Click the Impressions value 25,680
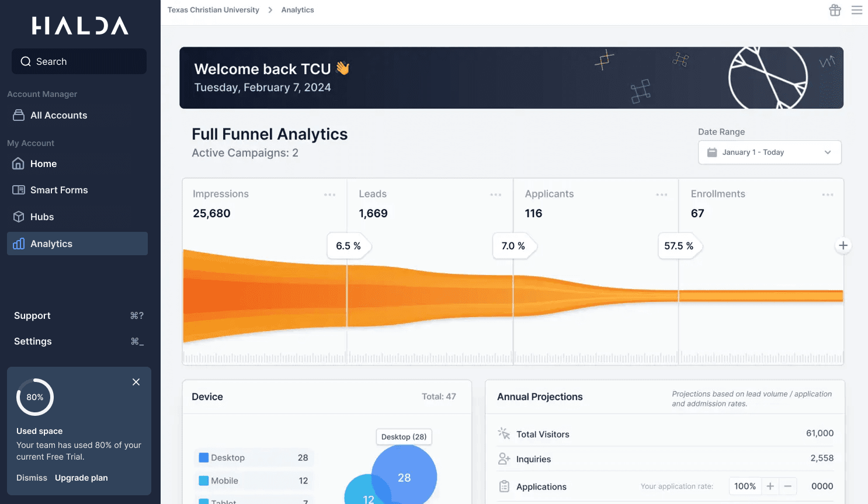868x504 pixels. pyautogui.click(x=211, y=213)
